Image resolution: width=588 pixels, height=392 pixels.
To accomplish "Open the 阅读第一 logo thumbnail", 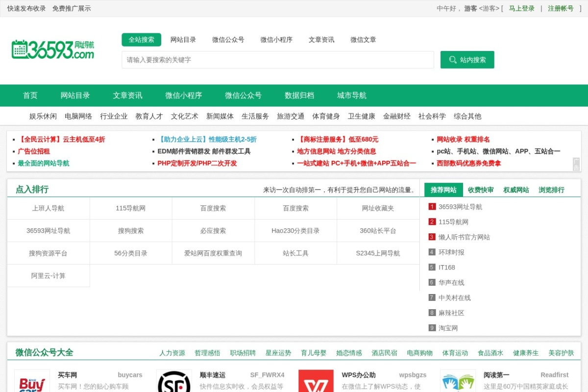I will [x=458, y=381].
